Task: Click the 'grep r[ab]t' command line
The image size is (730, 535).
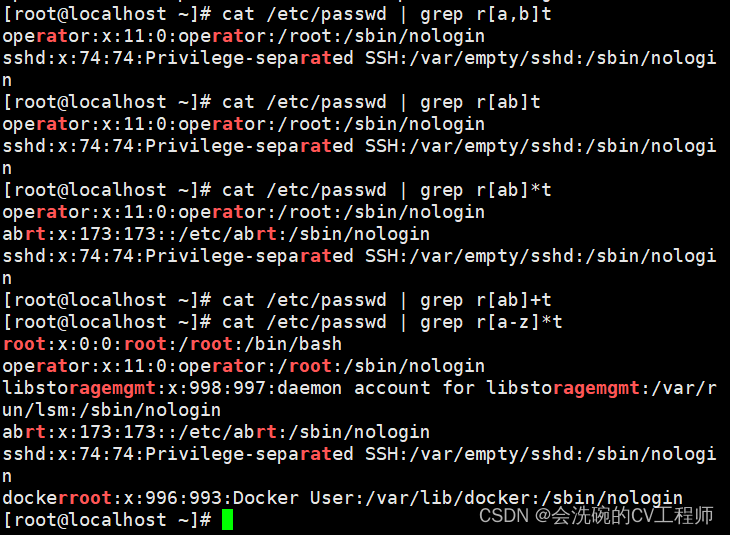Action: point(272,102)
